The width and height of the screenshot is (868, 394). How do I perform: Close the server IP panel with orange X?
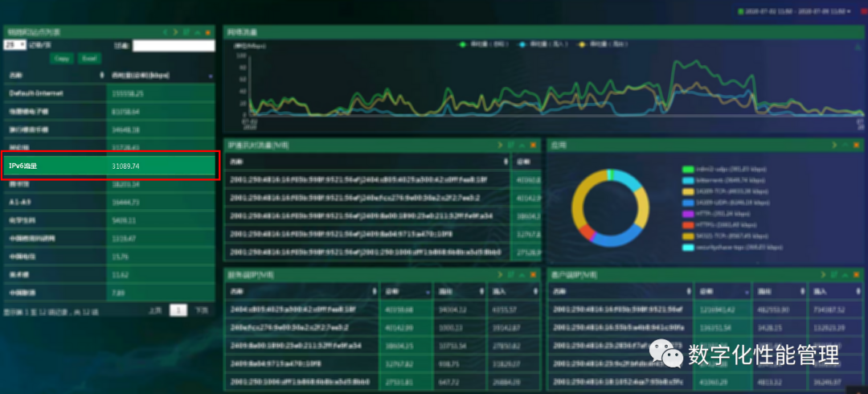[x=533, y=274]
